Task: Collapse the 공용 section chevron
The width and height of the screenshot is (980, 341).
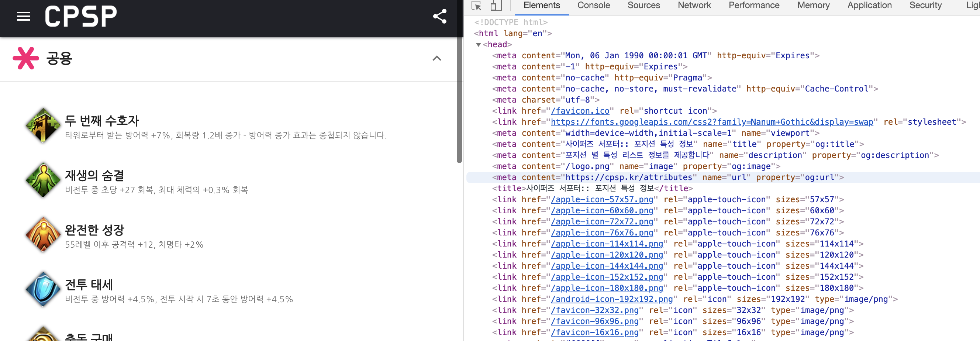Action: pyautogui.click(x=437, y=58)
